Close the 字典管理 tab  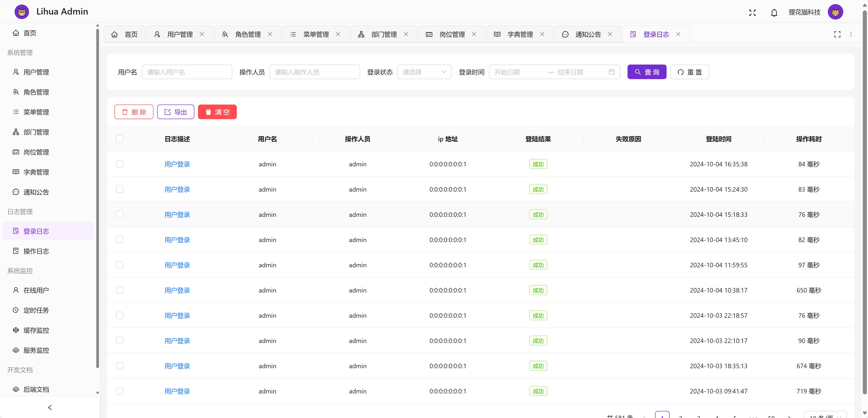[x=542, y=34]
